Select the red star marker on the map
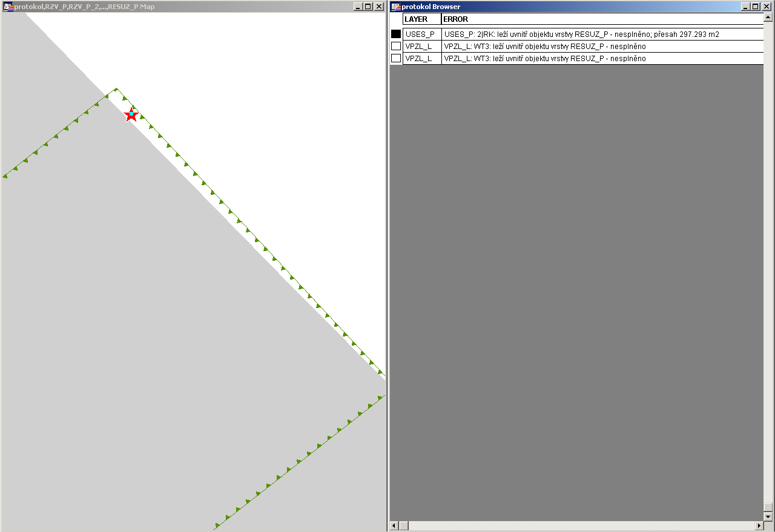The image size is (775, 532). click(x=131, y=114)
